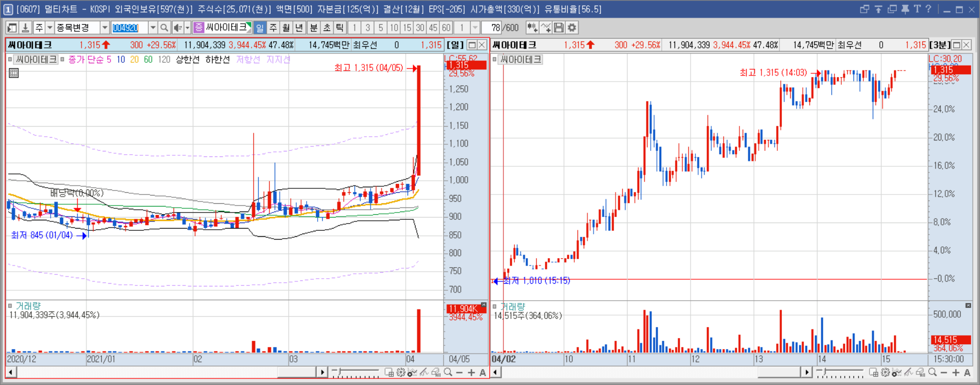This screenshot has height=385, width=980.
Task: Select the 60 interval preset button
Action: point(446,28)
